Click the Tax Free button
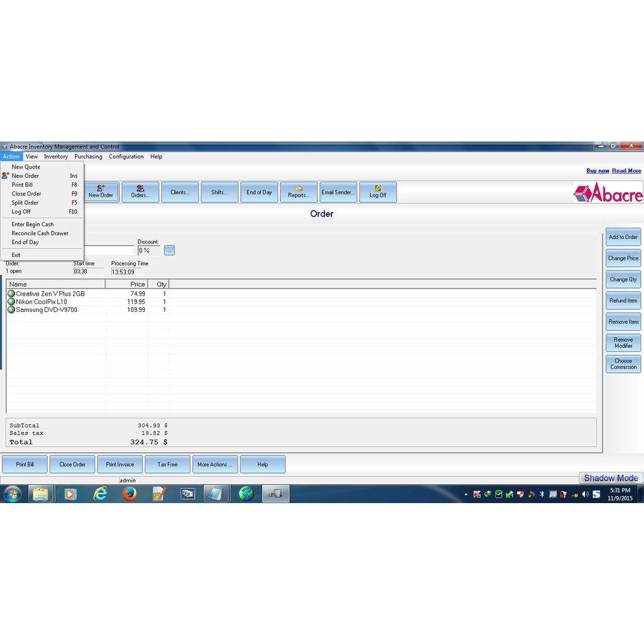This screenshot has width=644, height=644. coord(167,465)
